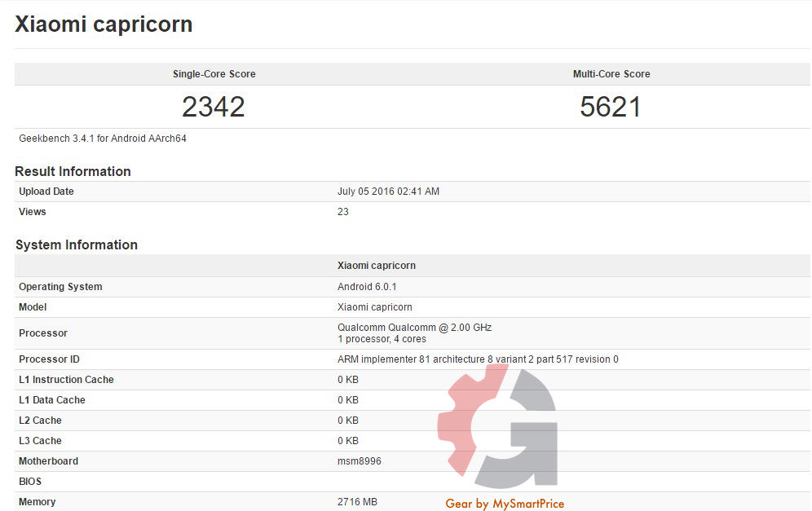Image resolution: width=812 pixels, height=511 pixels.
Task: Click the multi-core score value 5621
Action: click(611, 107)
